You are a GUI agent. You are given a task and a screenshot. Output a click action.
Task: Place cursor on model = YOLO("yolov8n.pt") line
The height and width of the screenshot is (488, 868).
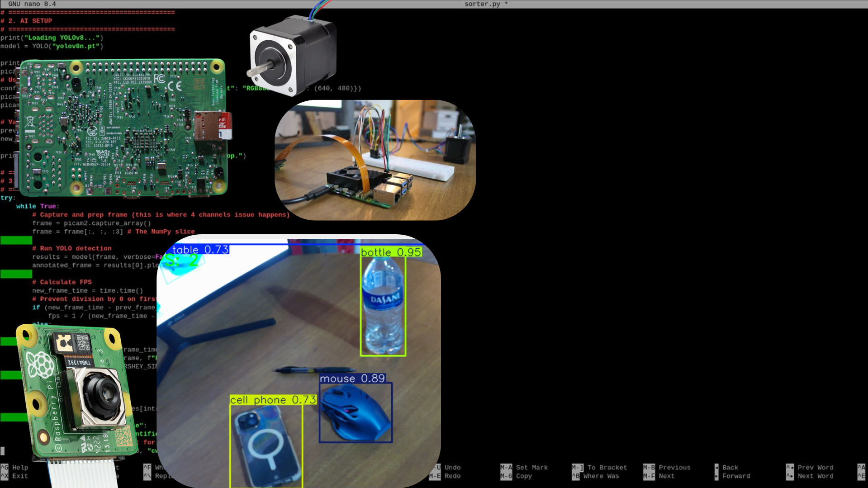(52, 46)
